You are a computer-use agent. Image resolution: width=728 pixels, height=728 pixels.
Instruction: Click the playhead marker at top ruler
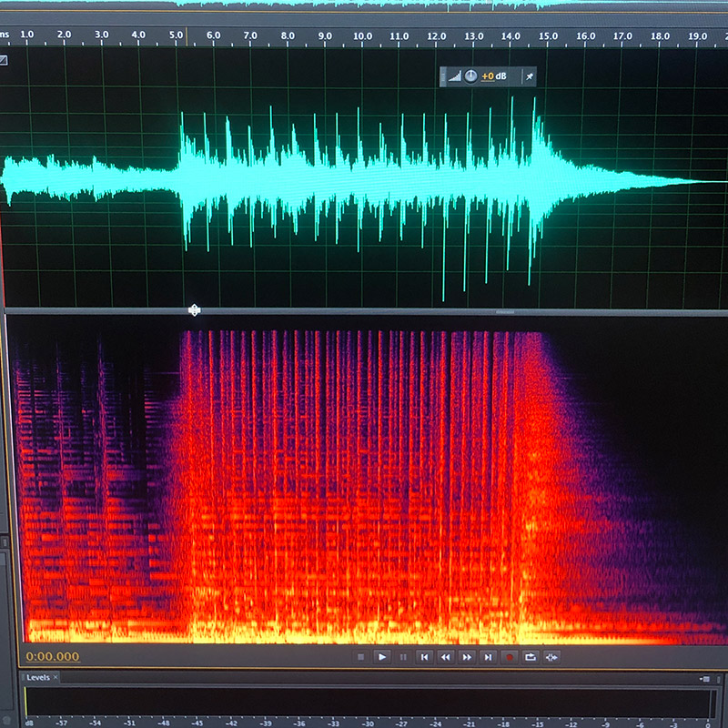click(187, 36)
